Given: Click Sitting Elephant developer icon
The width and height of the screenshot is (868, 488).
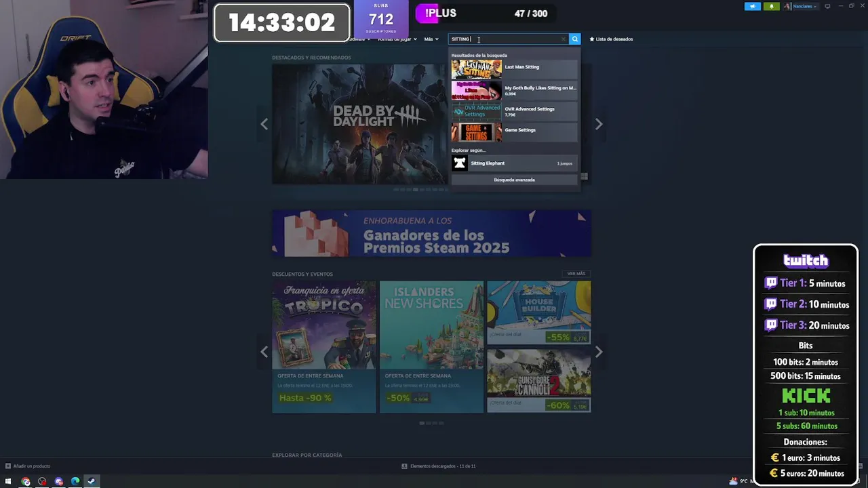Looking at the screenshot, I should point(460,163).
